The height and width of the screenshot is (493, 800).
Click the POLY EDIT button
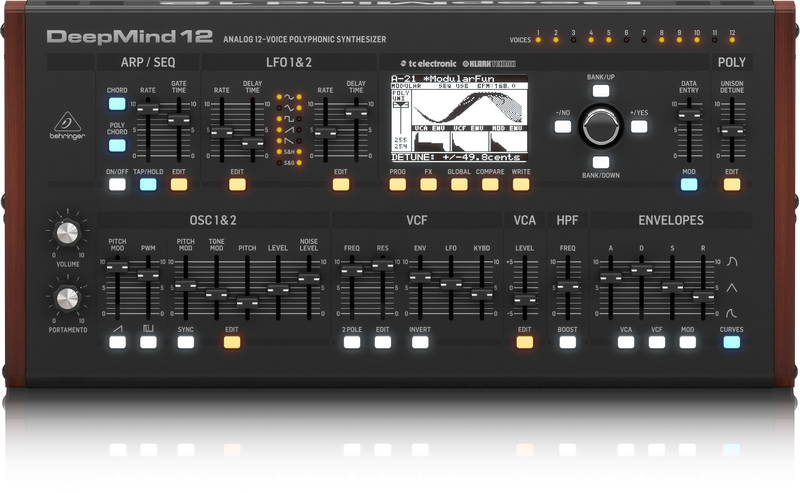[732, 184]
